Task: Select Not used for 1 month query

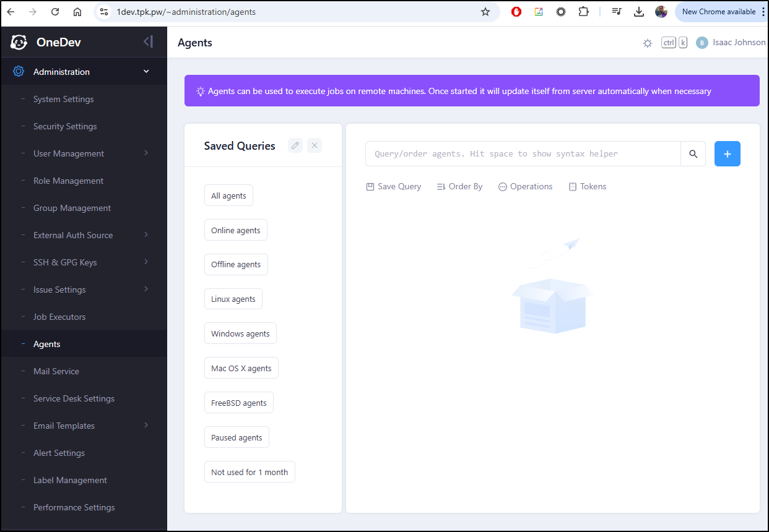Action: [x=250, y=472]
